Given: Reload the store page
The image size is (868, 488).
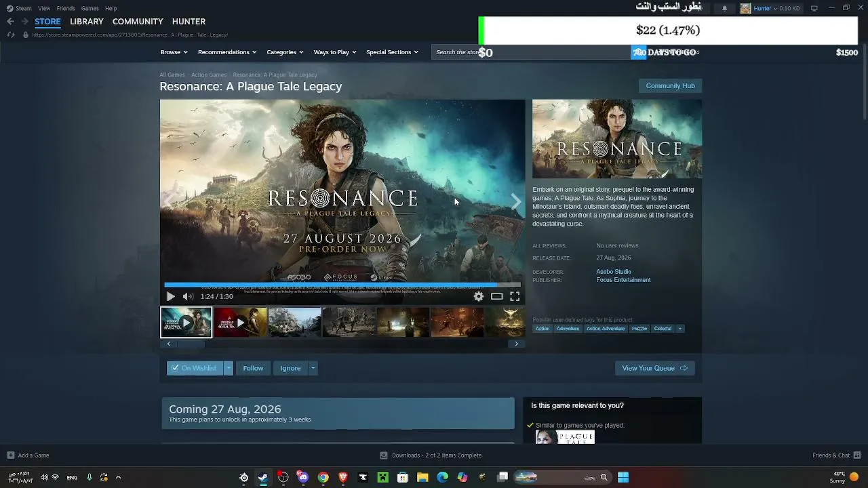Looking at the screenshot, I should coord(10,35).
